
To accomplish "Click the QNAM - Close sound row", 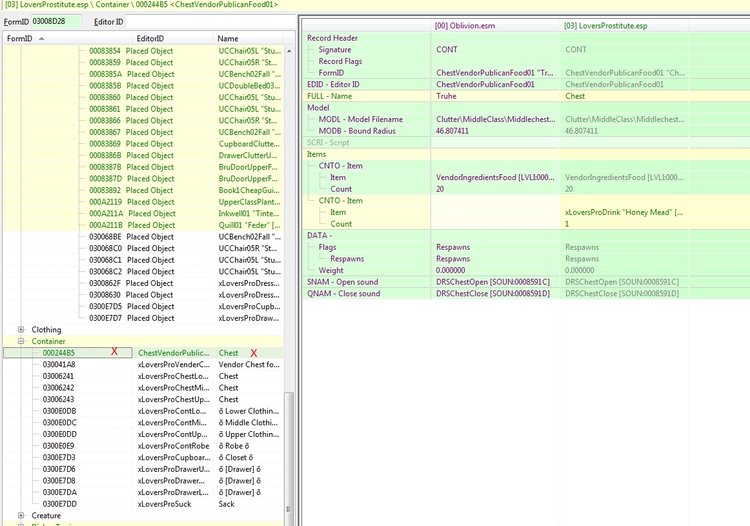I will pos(526,294).
